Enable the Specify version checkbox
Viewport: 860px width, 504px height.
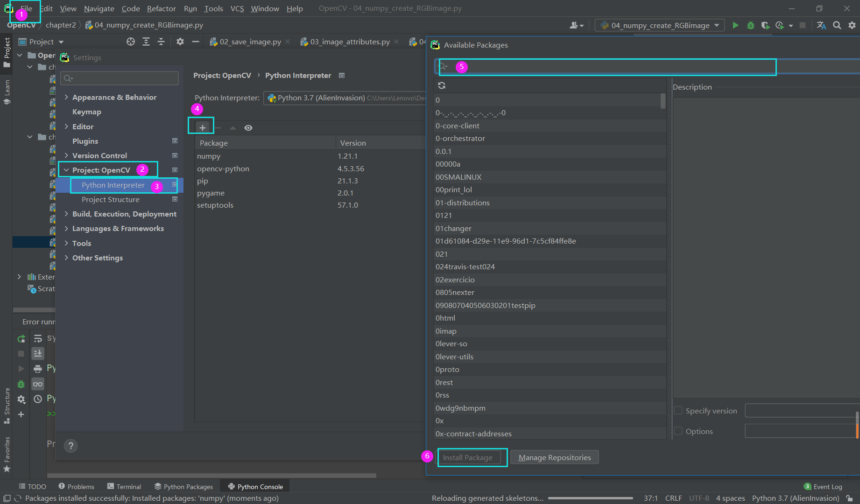point(678,411)
